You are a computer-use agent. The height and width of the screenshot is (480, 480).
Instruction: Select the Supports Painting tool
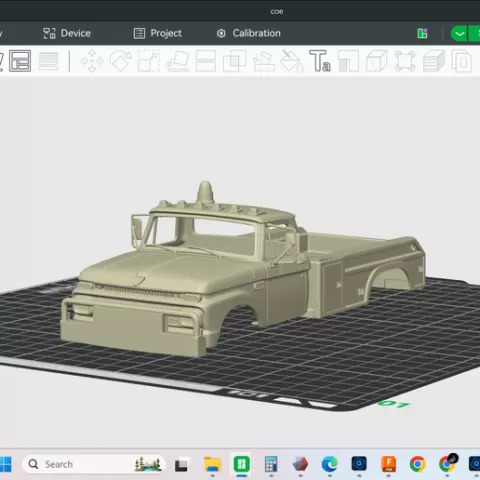pos(264,61)
